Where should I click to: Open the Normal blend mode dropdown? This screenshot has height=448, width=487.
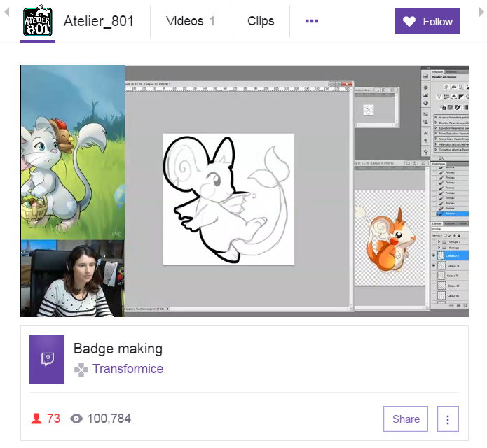[450, 229]
